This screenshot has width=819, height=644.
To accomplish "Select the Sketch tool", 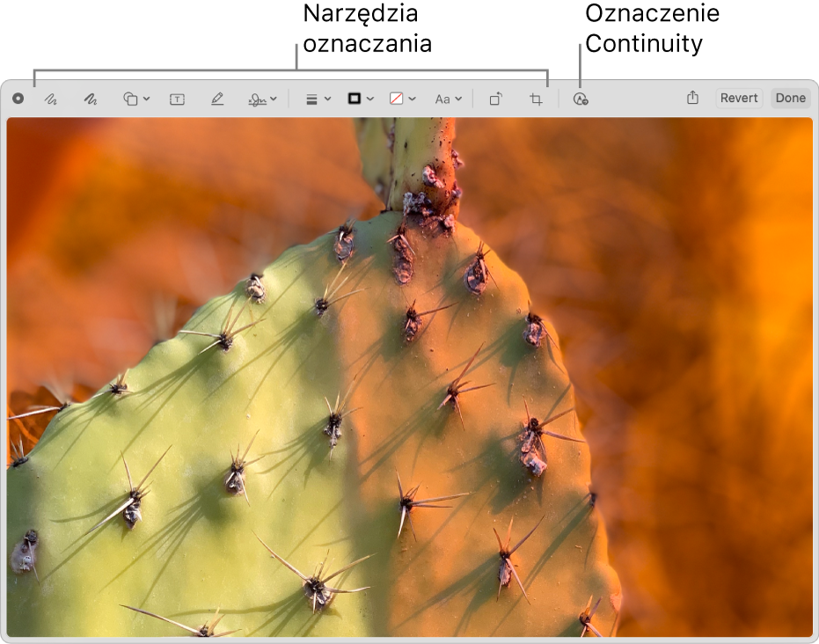I will [51, 99].
